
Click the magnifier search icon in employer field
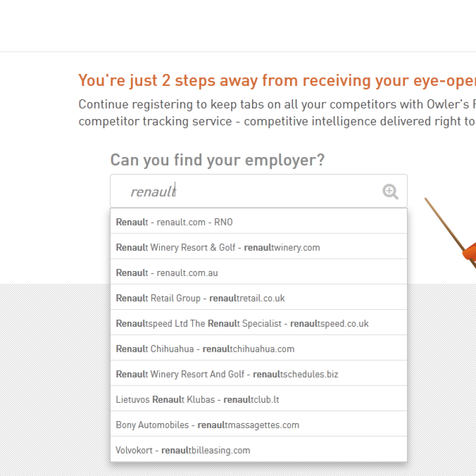[x=390, y=192]
